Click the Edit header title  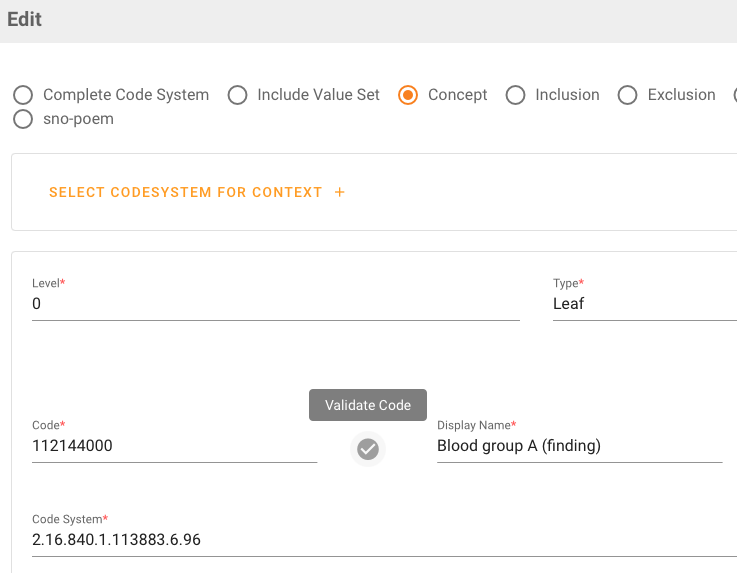click(25, 19)
